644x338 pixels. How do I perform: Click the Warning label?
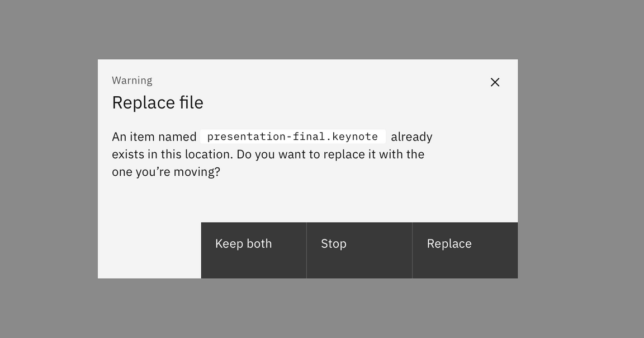point(132,80)
